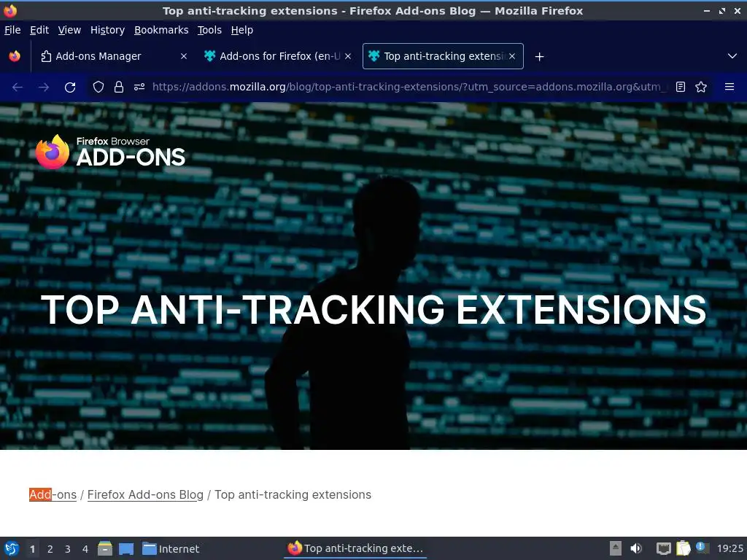
Task: Open the Bookmarks menu
Action: [x=161, y=30]
